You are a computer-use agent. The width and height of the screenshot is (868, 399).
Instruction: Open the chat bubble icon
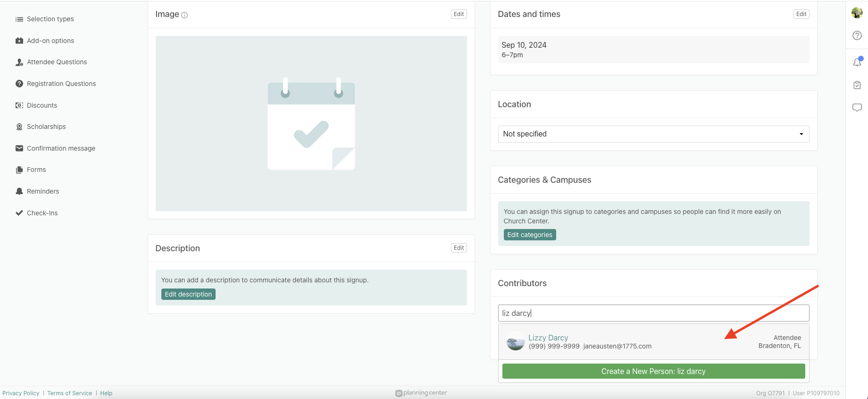click(857, 108)
